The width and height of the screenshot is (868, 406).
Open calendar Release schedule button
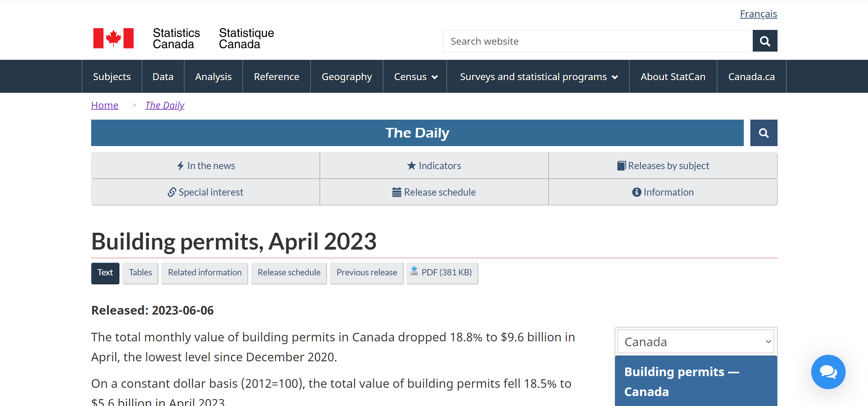pos(434,192)
